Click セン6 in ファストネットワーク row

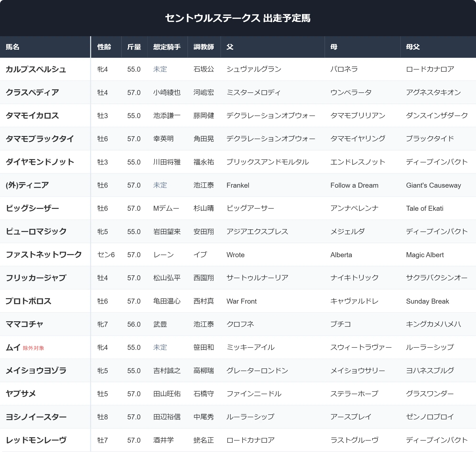(106, 255)
